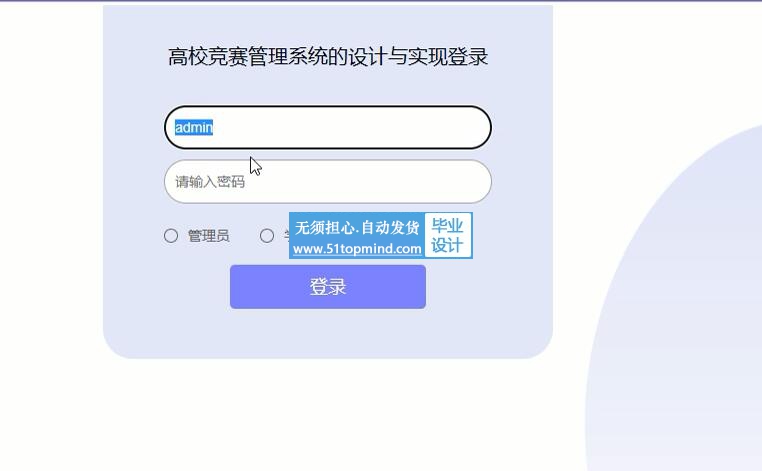Select the 管理员 radio button circle
The width and height of the screenshot is (762, 471).
coord(171,236)
